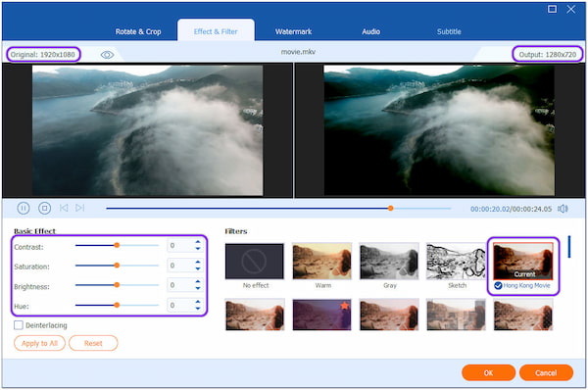This screenshot has height=390, width=588.
Task: Click the playback progress bar handle
Action: tap(390, 208)
